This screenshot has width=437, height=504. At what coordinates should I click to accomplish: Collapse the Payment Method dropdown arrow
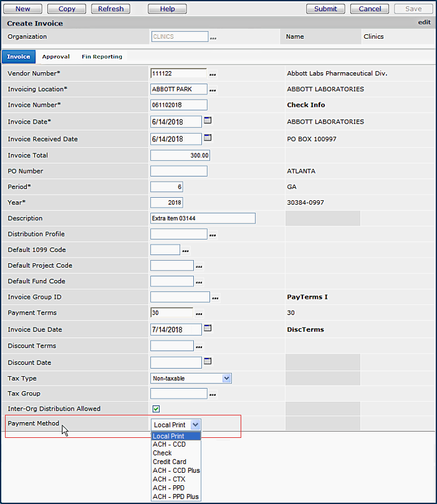[196, 425]
